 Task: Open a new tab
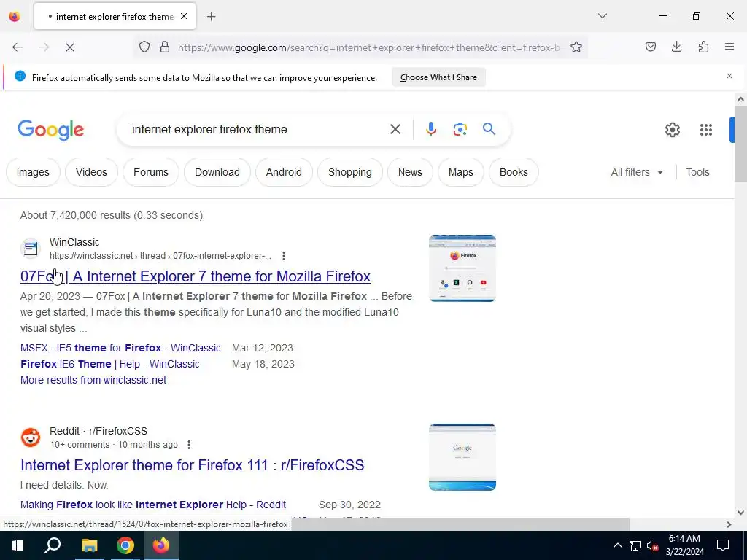click(x=212, y=17)
